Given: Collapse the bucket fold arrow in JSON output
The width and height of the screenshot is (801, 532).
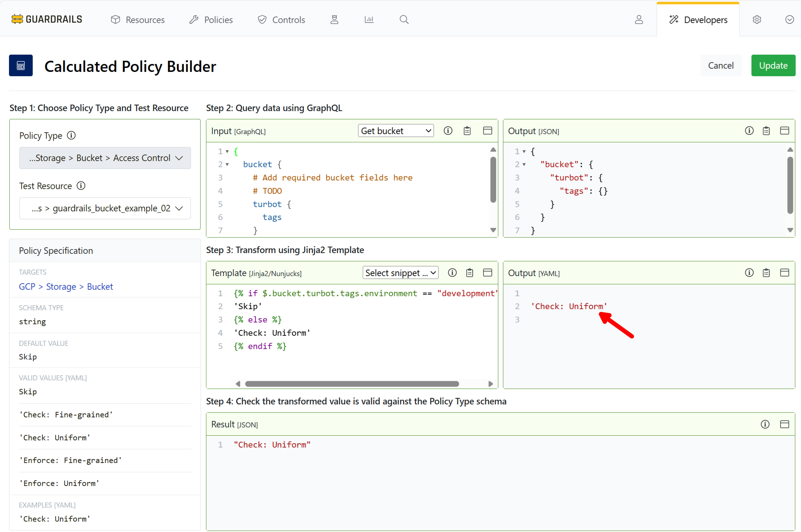Looking at the screenshot, I should [524, 165].
